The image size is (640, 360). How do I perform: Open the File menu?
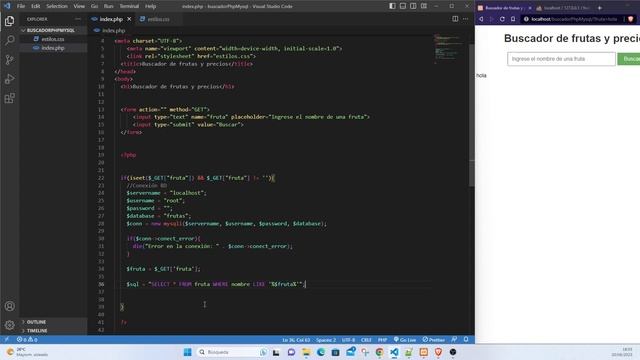21,6
